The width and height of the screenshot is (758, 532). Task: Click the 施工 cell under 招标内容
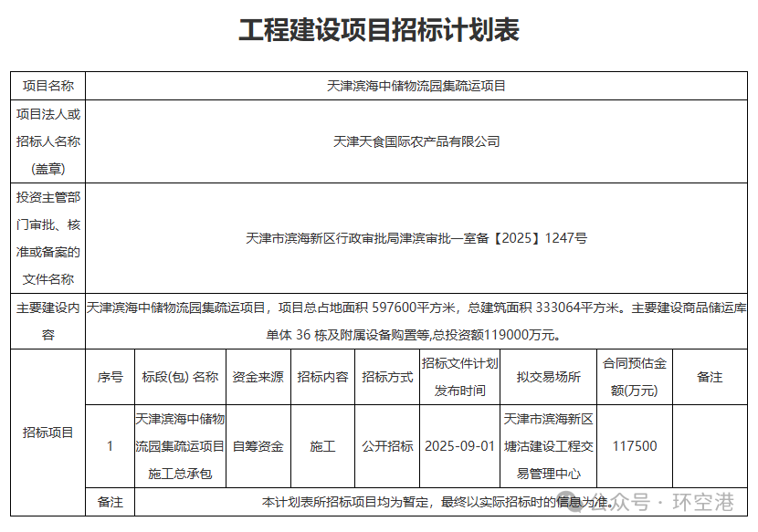(x=323, y=446)
